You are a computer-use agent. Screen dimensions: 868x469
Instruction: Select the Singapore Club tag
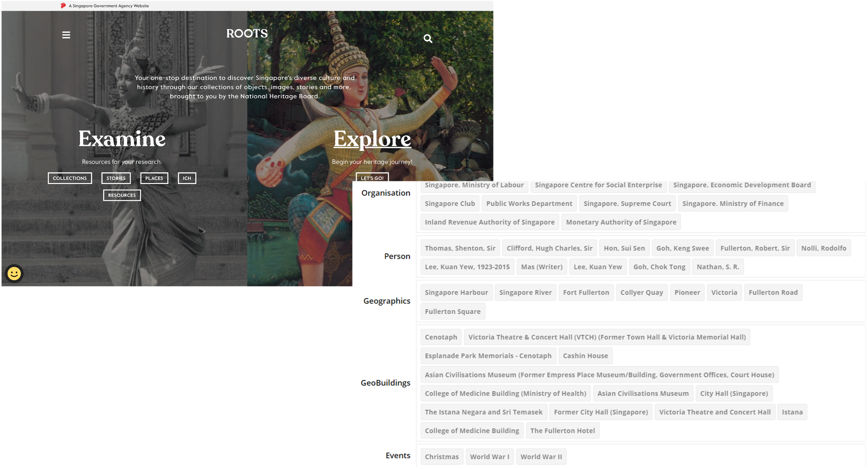tap(450, 203)
